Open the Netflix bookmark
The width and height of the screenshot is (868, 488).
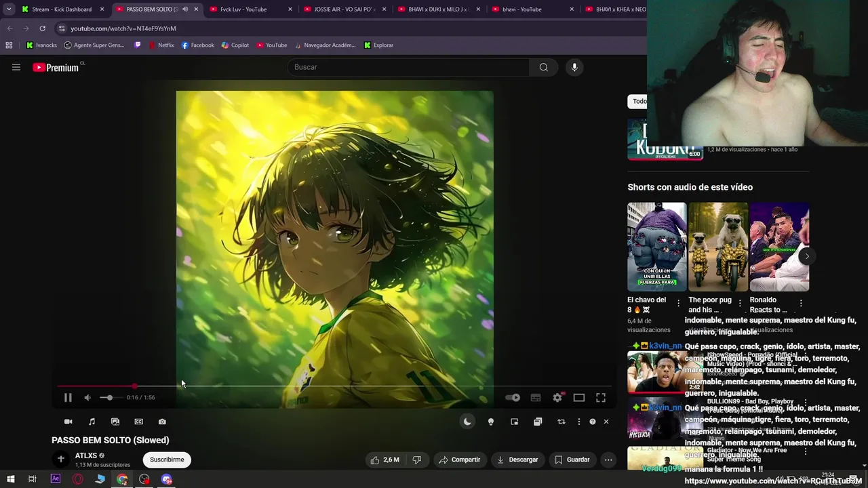coord(161,45)
